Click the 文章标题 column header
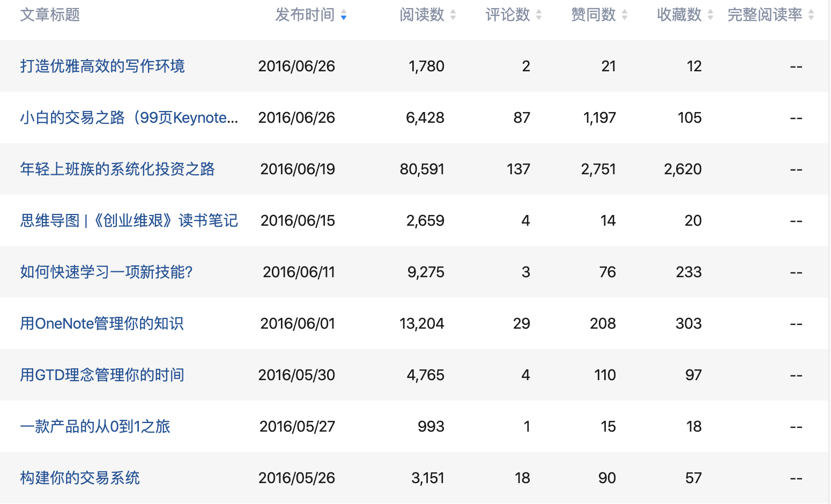This screenshot has height=504, width=831. tap(50, 15)
